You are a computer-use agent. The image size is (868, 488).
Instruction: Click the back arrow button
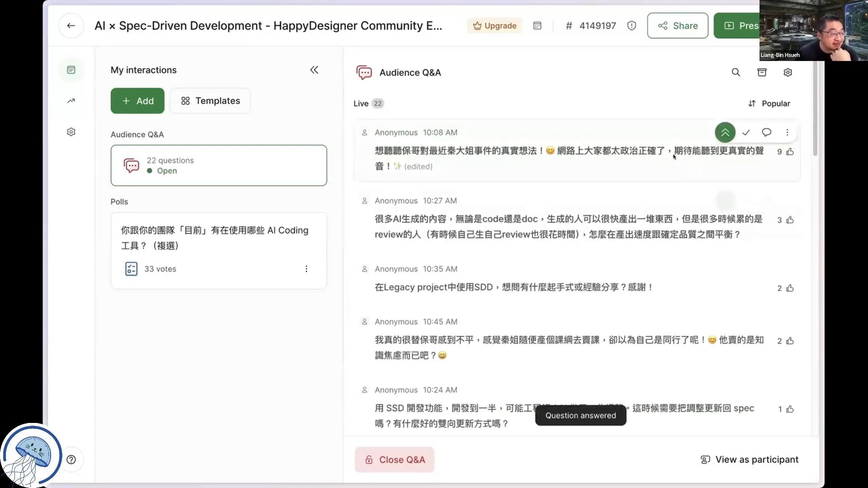71,26
